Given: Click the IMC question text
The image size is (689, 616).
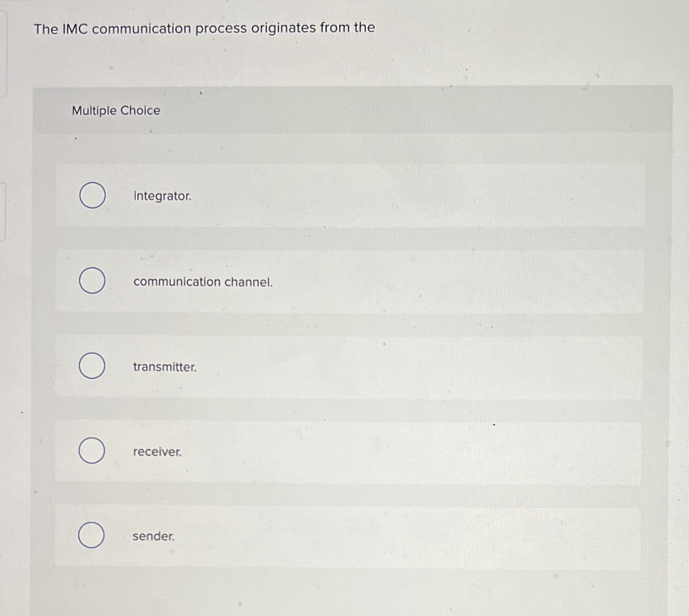Looking at the screenshot, I should (203, 28).
